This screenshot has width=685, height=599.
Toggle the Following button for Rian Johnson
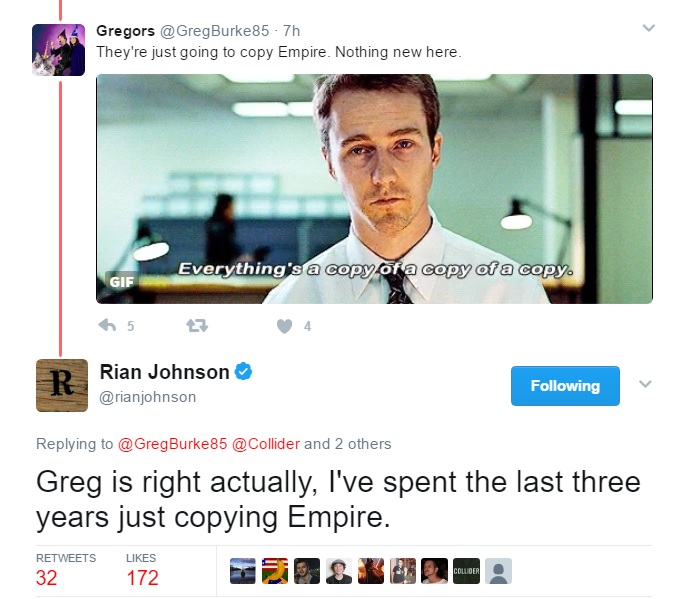[x=565, y=386]
